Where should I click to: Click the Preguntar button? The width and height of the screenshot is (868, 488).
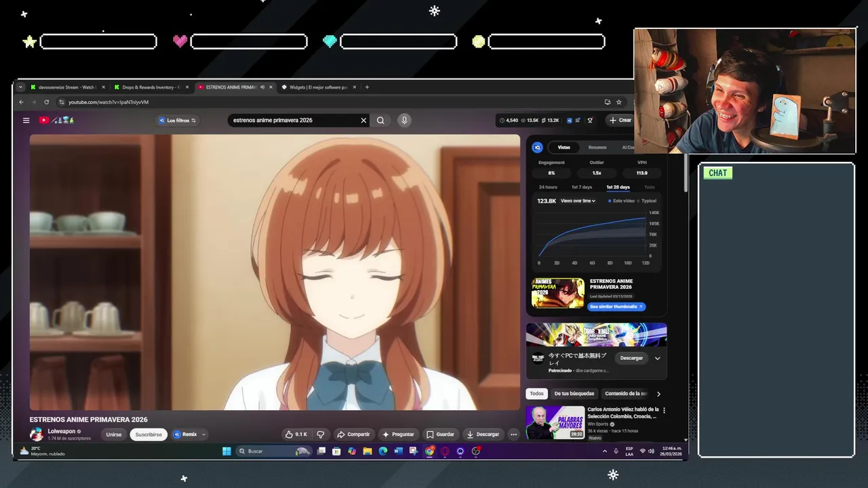pyautogui.click(x=398, y=434)
